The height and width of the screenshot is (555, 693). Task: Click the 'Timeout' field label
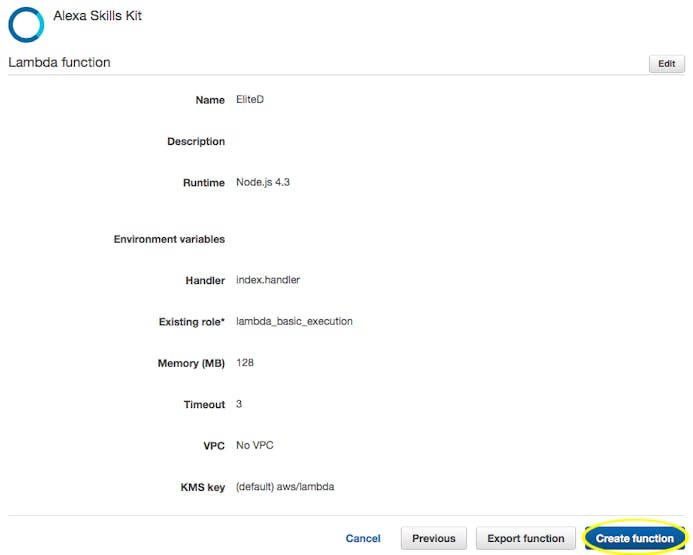204,405
